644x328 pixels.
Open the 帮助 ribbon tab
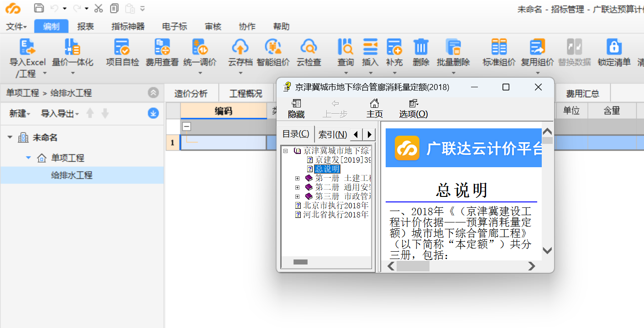[x=281, y=26]
